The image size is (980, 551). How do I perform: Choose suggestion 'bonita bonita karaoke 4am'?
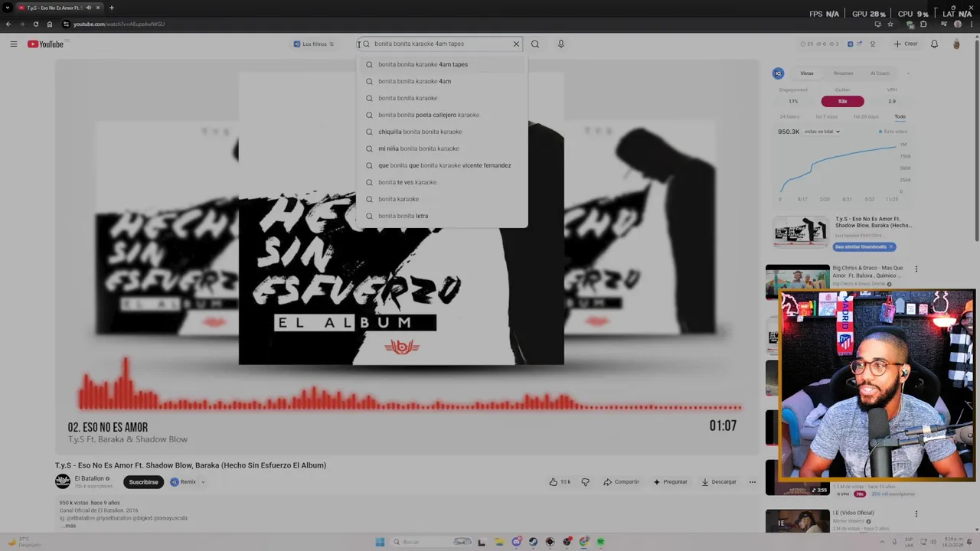tap(442, 81)
